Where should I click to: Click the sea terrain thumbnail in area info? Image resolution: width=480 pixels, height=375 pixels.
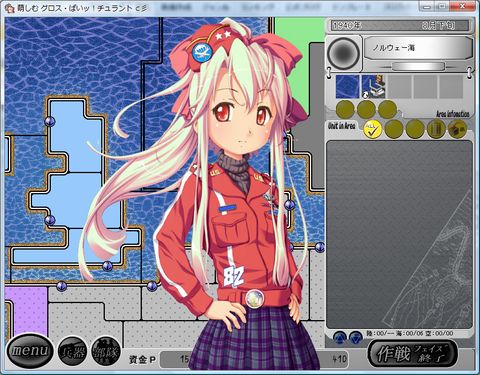(347, 86)
